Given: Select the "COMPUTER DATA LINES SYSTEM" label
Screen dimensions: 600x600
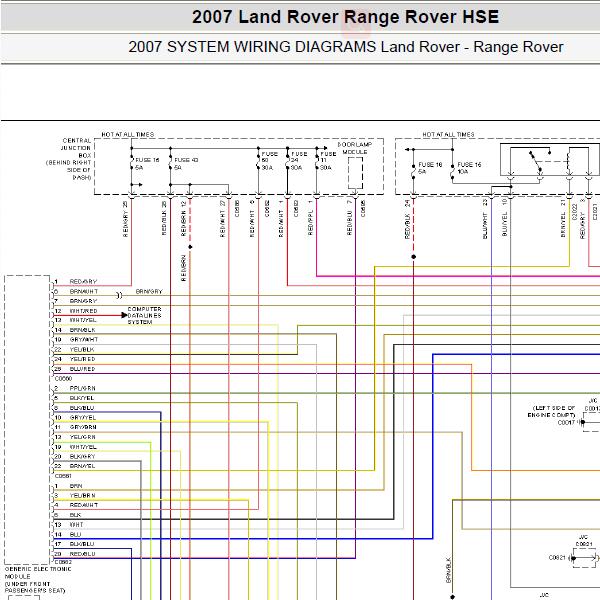Looking at the screenshot, I should click(144, 316).
